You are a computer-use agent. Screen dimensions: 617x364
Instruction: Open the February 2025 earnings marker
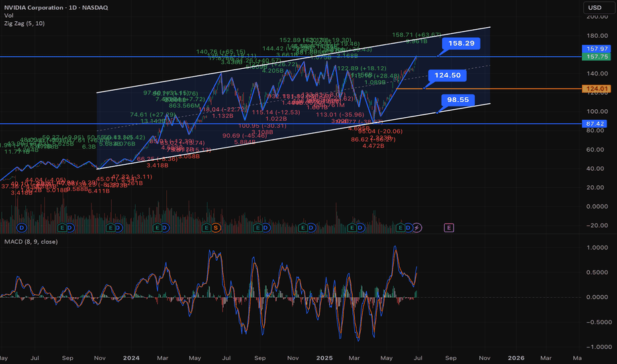click(x=352, y=228)
